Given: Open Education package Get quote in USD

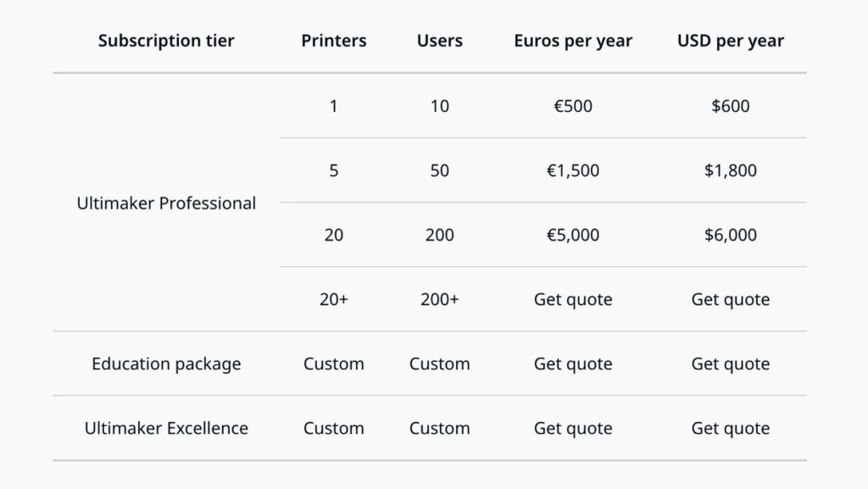Looking at the screenshot, I should (x=730, y=364).
